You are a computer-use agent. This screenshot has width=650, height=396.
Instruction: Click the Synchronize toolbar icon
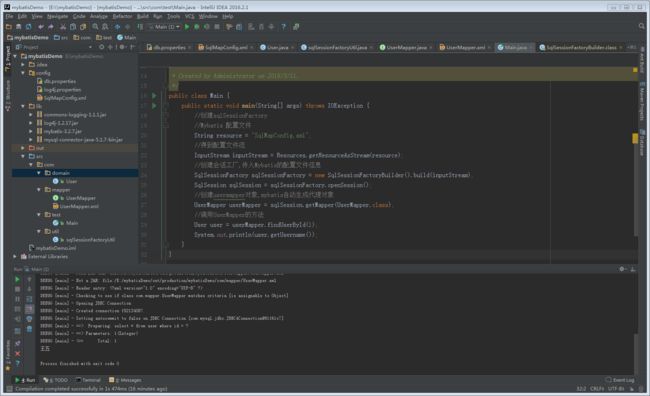tap(29, 27)
